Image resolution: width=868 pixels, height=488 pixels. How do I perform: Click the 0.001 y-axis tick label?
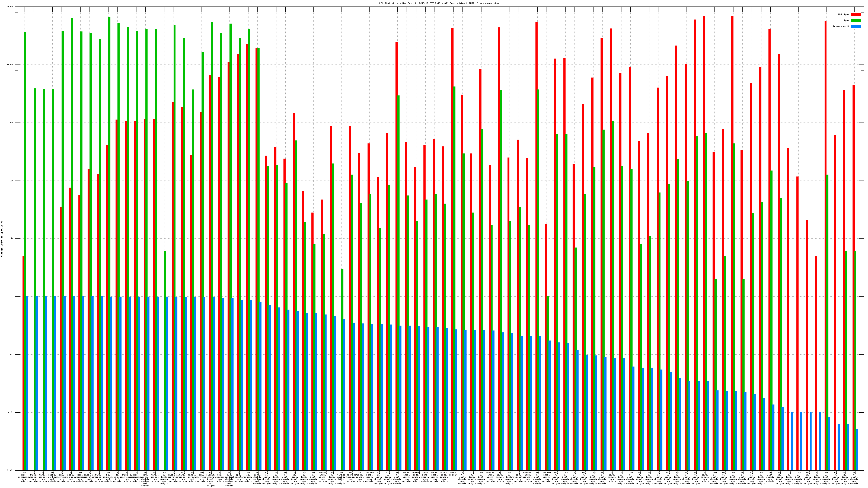pos(11,470)
